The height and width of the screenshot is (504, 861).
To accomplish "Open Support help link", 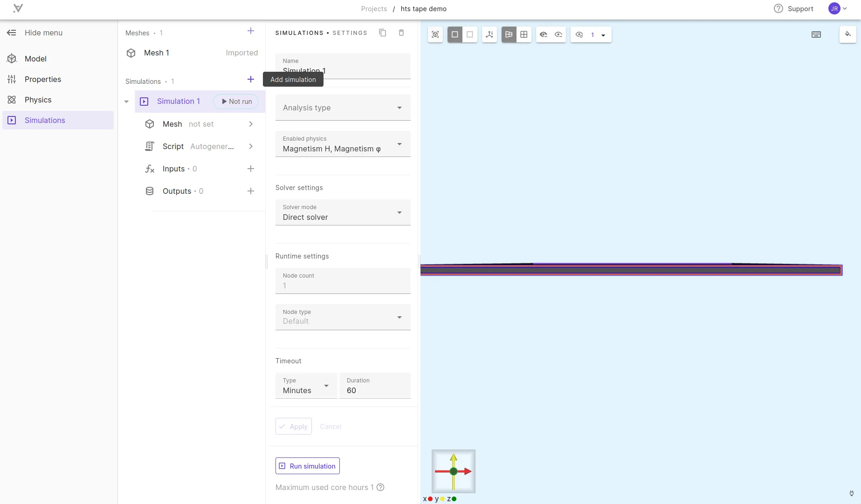I will click(793, 9).
